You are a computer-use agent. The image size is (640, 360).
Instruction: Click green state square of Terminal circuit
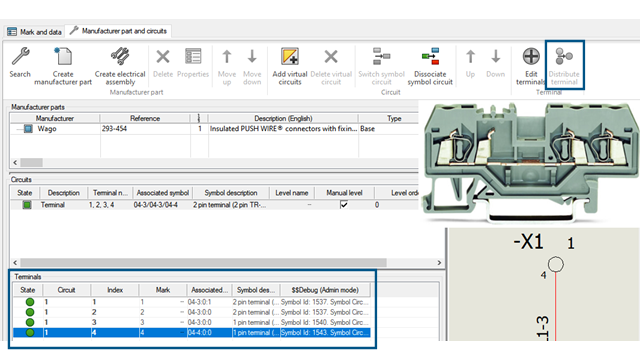[x=27, y=205]
